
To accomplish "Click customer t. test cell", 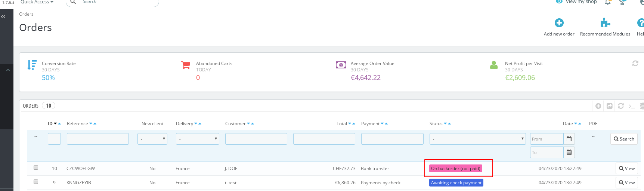I will [x=230, y=183].
